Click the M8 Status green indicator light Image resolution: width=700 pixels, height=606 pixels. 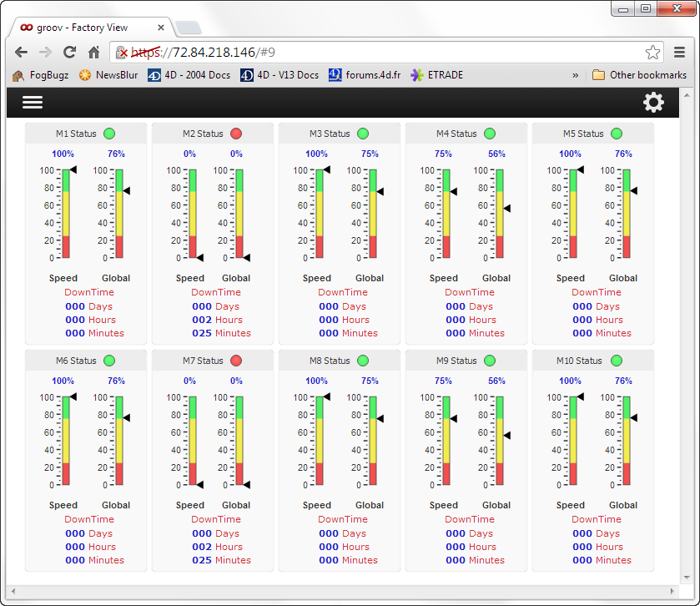[x=363, y=361]
